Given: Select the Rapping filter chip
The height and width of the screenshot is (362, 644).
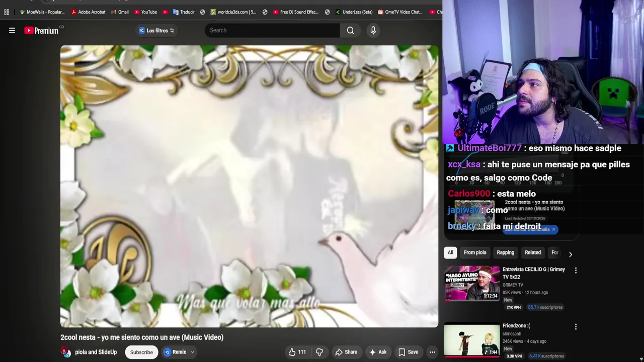Looking at the screenshot, I should (506, 252).
